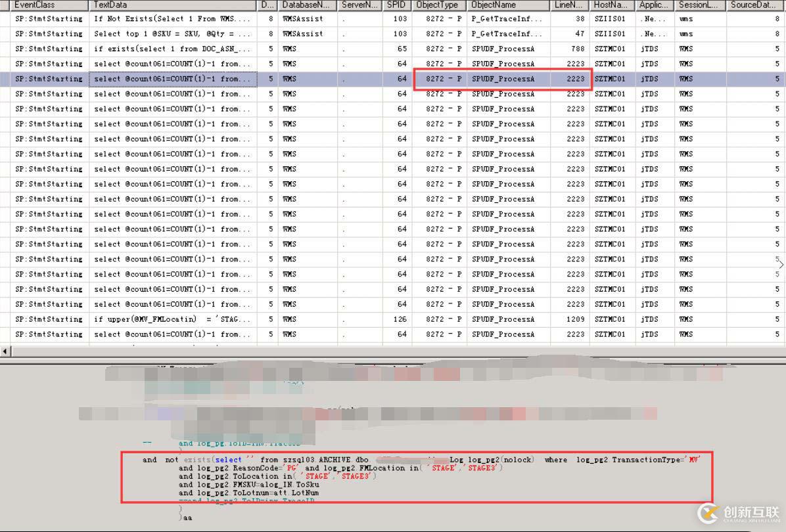Select the 'if exists(select 1 from DOC_ASN_' row
The width and height of the screenshot is (786, 532).
coord(393,49)
